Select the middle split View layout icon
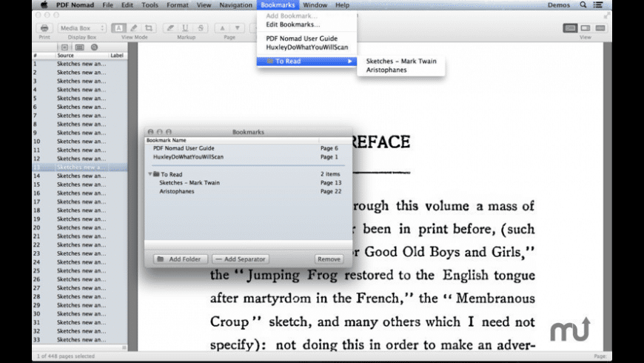 [586, 28]
